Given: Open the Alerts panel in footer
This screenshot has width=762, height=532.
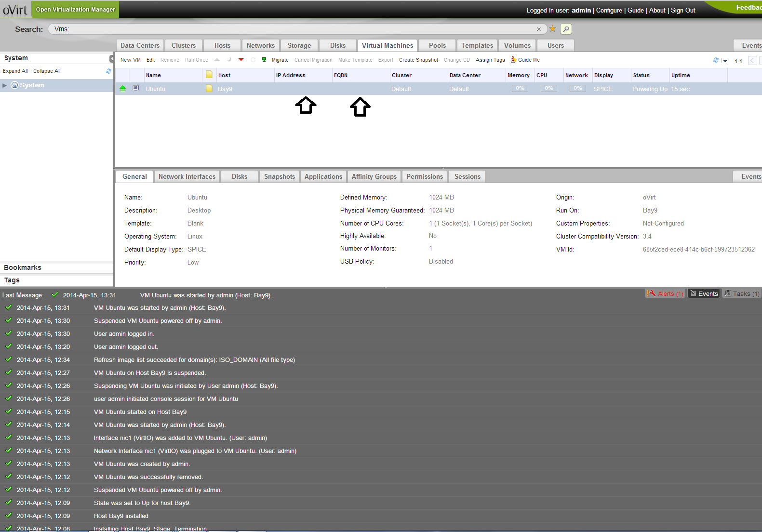Looking at the screenshot, I should point(665,293).
